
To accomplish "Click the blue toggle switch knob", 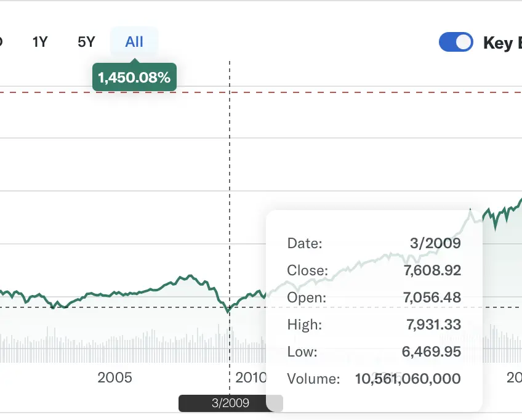I will coord(463,42).
